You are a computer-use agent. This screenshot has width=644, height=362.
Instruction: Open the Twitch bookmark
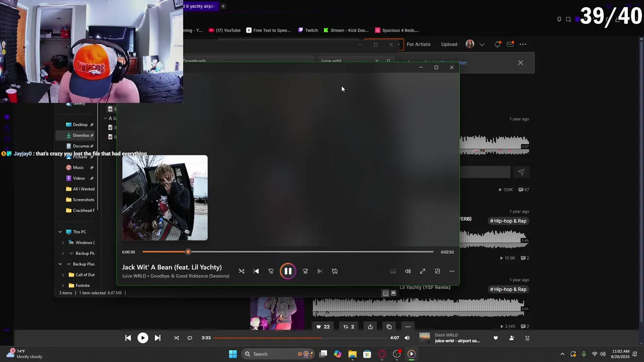coord(308,30)
